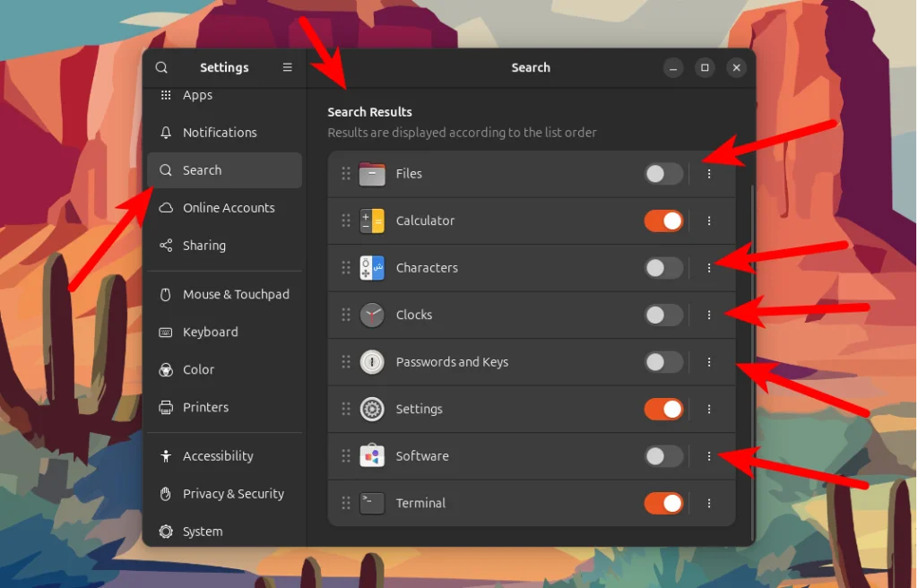Disable the Terminal search toggle

[x=663, y=503]
